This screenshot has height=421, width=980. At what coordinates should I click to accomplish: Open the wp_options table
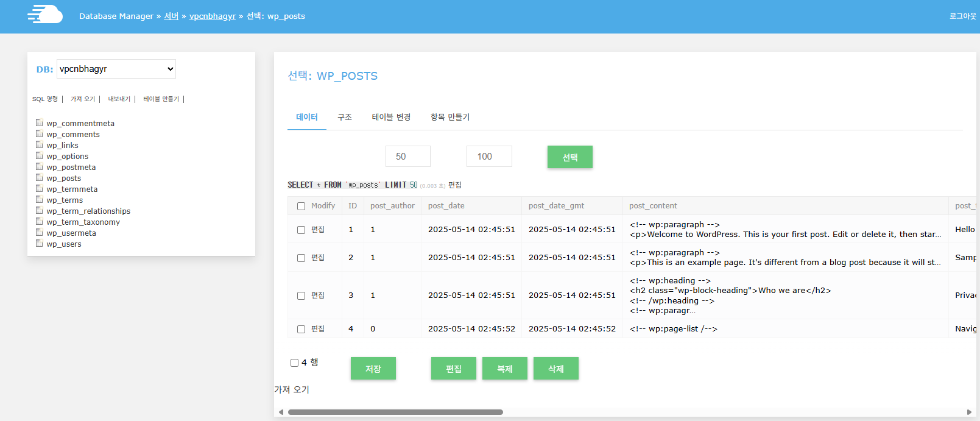click(x=68, y=157)
